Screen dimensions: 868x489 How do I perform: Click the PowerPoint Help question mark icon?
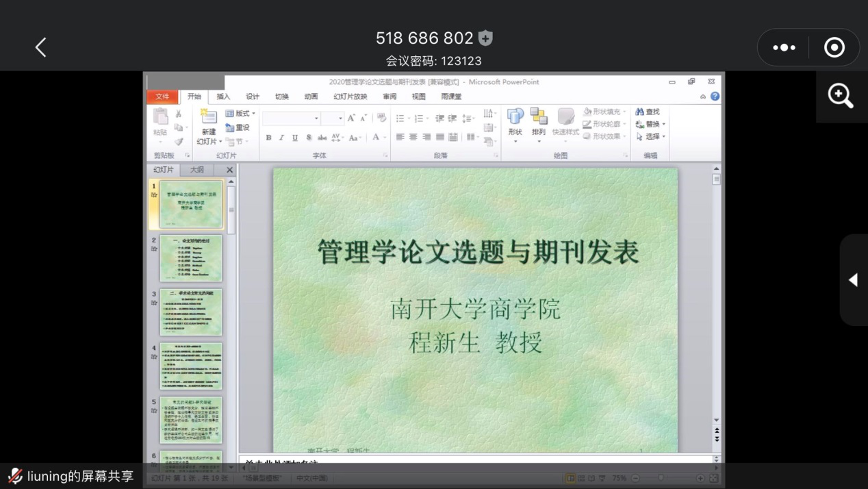[x=715, y=97]
